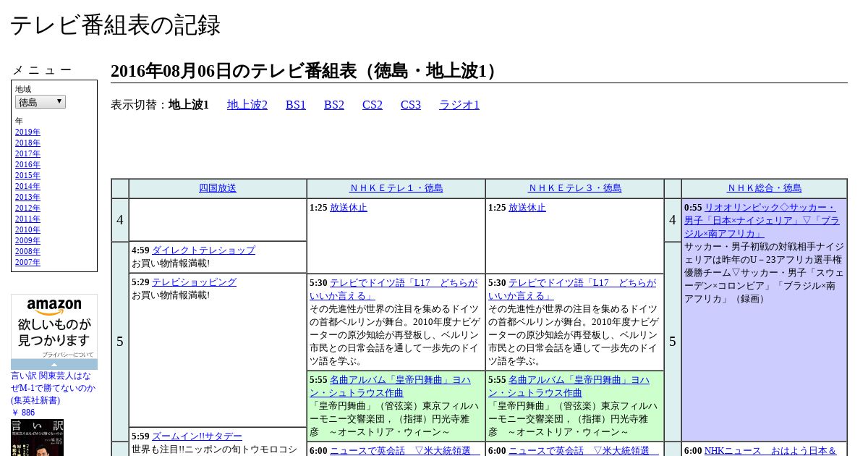Open the 四国放送 channel header link
This screenshot has height=456, width=868.
click(x=218, y=188)
